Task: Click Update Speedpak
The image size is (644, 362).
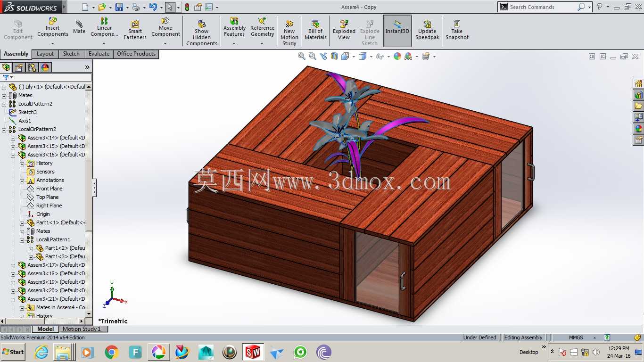Action: 427,31
